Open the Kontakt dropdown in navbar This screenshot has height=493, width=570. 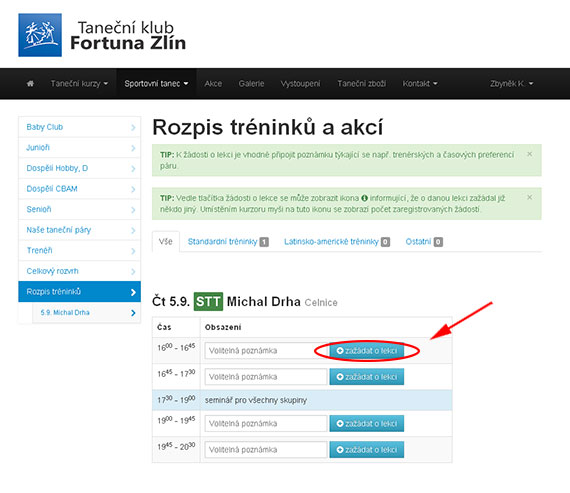click(420, 84)
